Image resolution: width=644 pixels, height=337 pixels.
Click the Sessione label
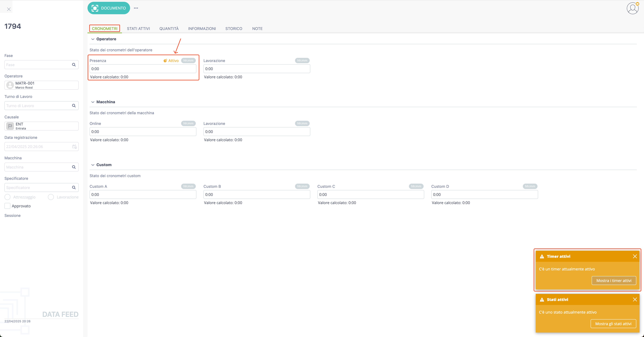coord(12,216)
